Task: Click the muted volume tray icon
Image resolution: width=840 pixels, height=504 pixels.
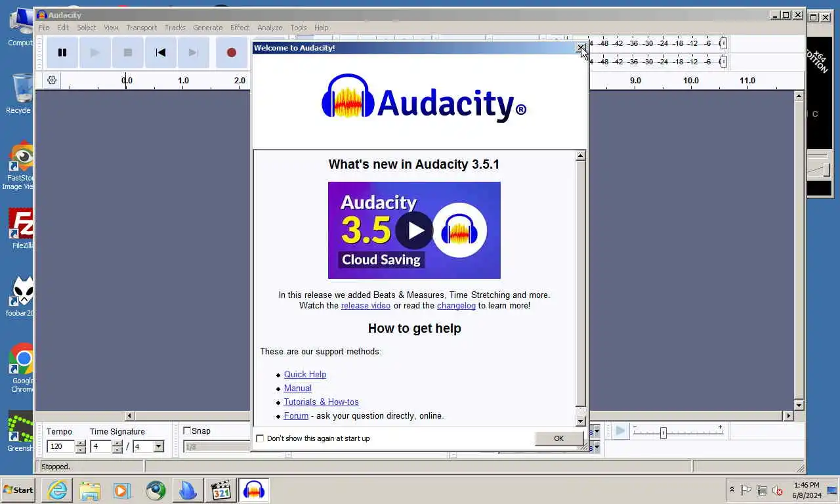Action: tap(778, 490)
